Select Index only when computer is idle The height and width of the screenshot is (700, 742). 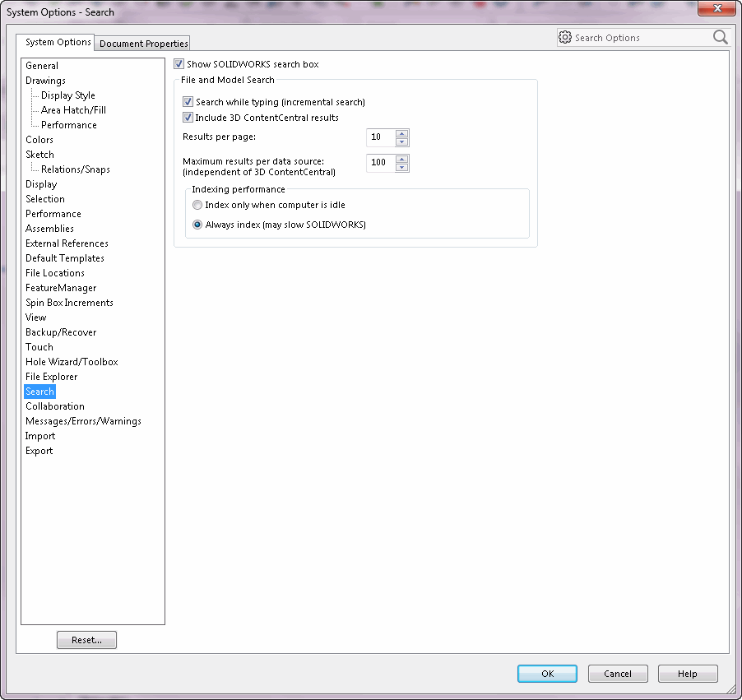tap(197, 205)
